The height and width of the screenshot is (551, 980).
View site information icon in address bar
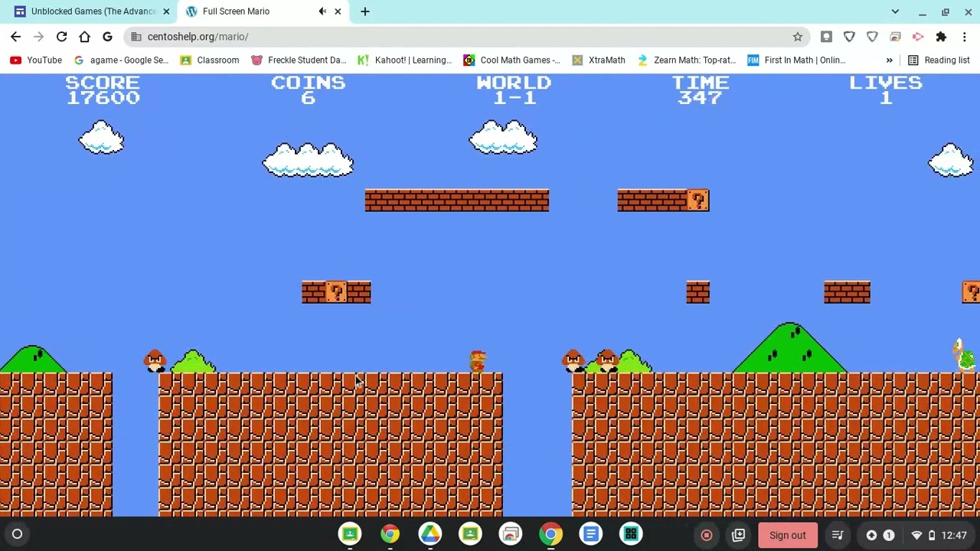pyautogui.click(x=136, y=37)
